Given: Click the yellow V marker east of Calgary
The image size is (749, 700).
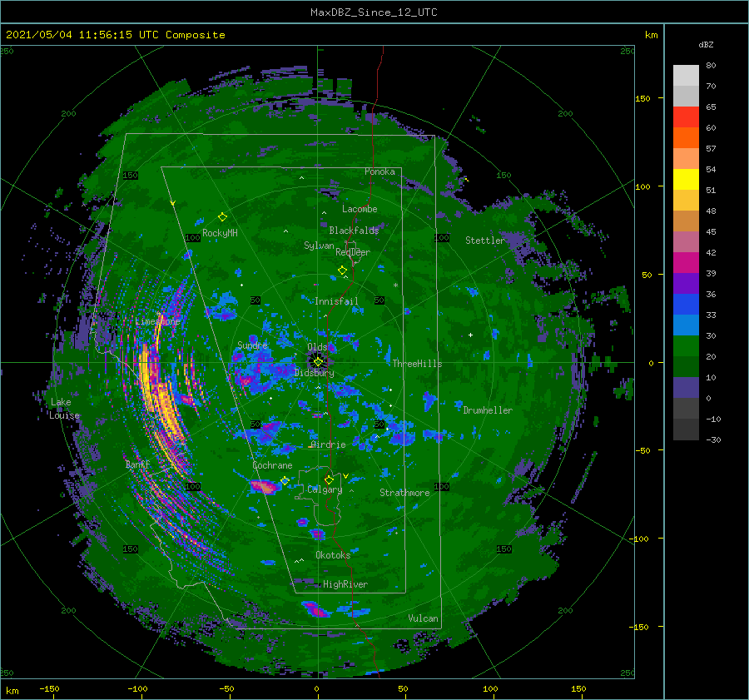Looking at the screenshot, I should pos(345,476).
